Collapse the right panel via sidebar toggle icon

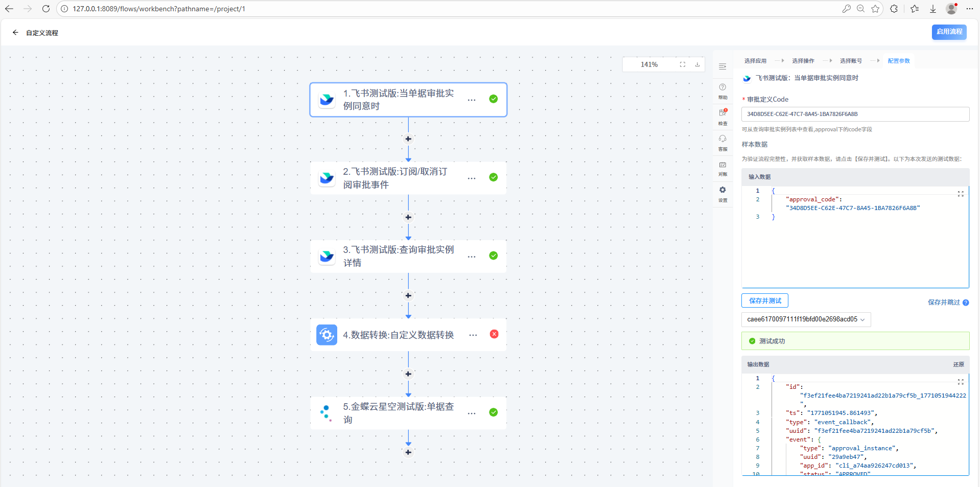tap(722, 66)
